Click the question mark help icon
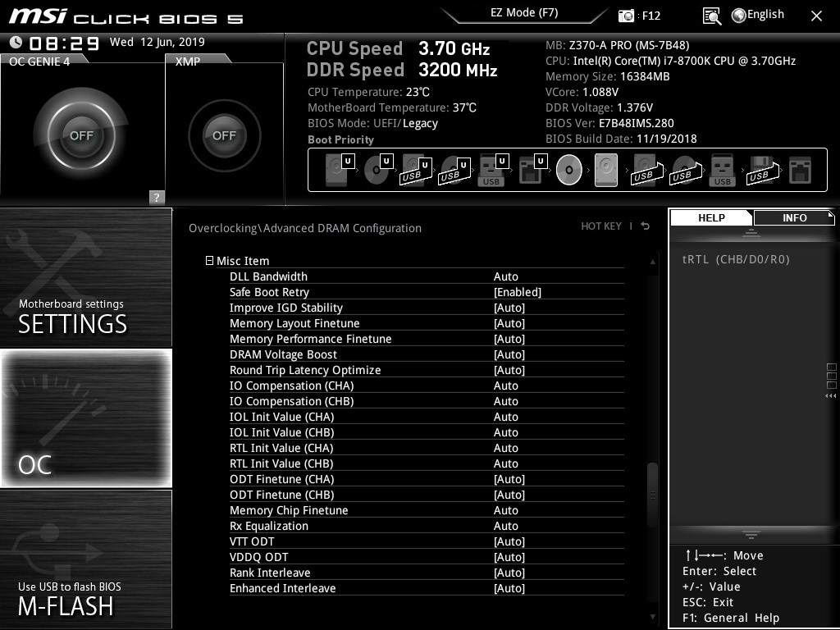This screenshot has height=630, width=840. [157, 197]
